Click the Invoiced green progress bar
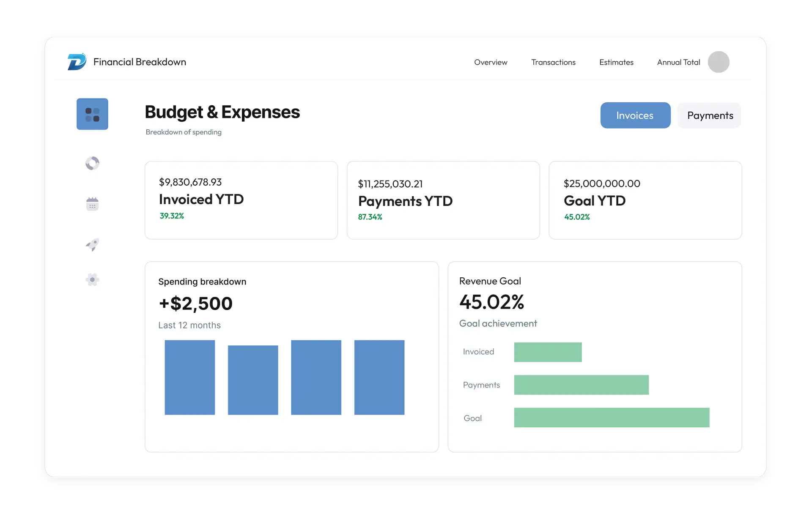 pyautogui.click(x=548, y=352)
